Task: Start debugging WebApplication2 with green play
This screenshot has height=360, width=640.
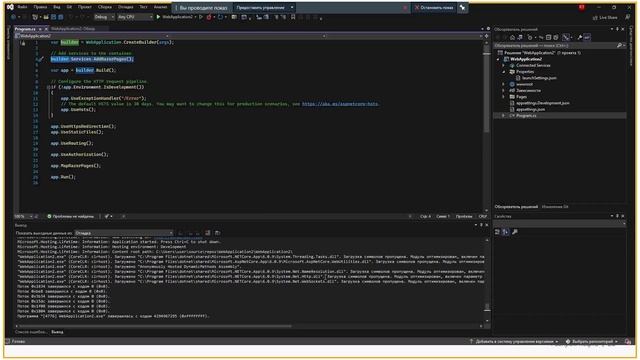Action: click(x=158, y=17)
